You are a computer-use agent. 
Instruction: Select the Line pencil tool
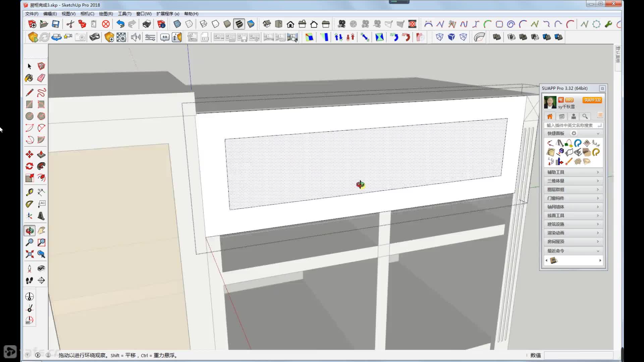(30, 93)
